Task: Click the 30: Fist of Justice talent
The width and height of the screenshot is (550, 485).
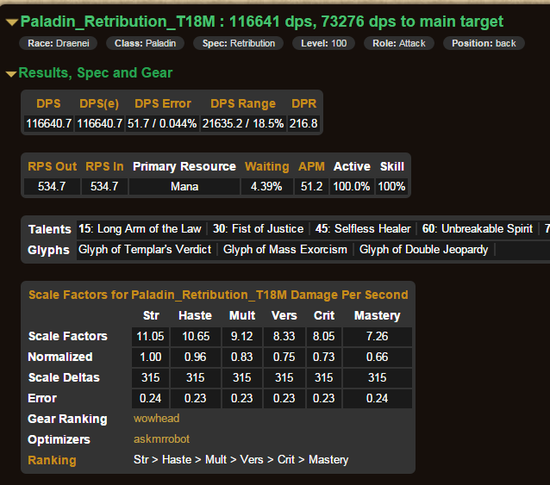Action: click(258, 229)
